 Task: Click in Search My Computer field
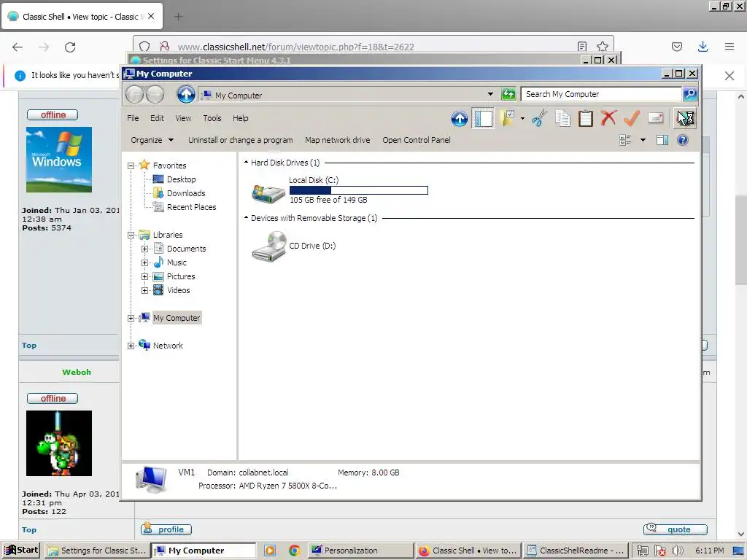tap(601, 94)
